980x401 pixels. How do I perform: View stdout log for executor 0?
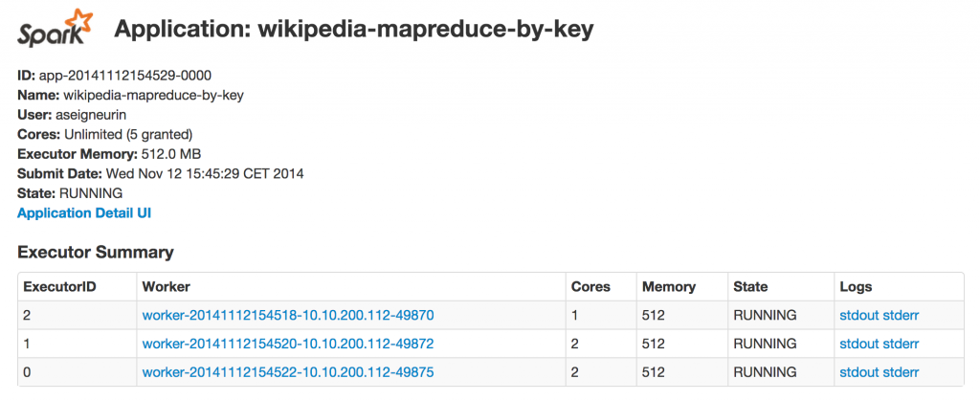pyautogui.click(x=858, y=372)
